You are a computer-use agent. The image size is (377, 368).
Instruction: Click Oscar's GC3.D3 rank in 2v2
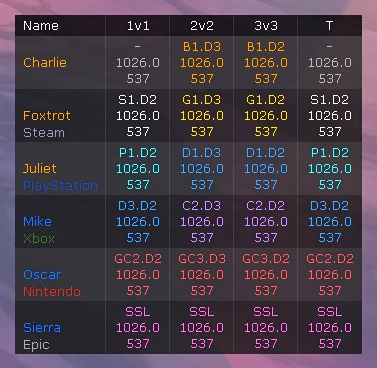[x=202, y=259]
